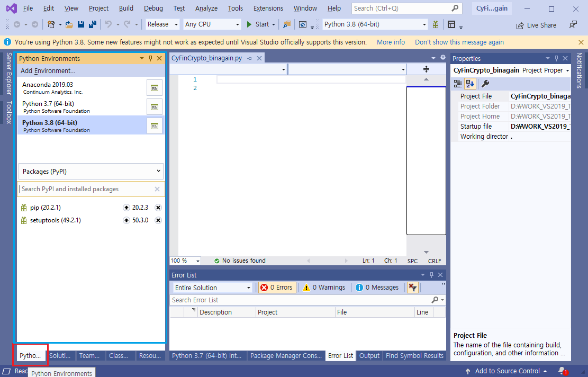This screenshot has height=377, width=588.
Task: Click the notification bell in status bar
Action: click(562, 371)
